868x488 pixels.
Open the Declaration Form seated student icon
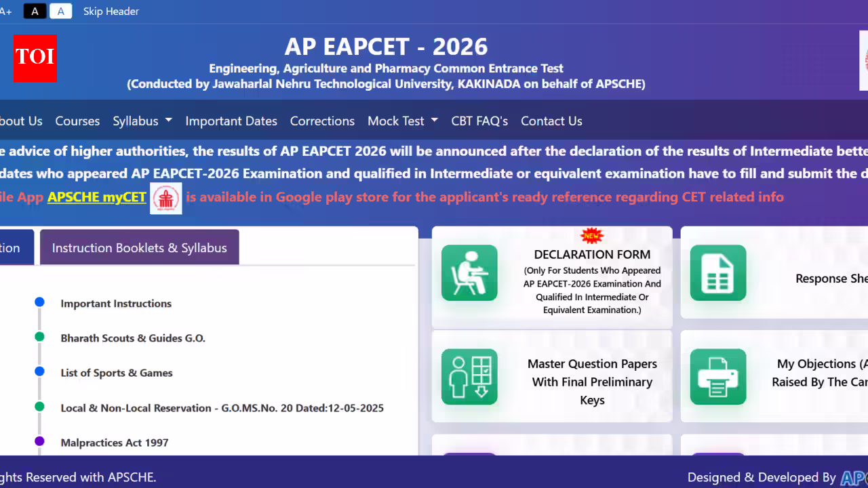pos(469,272)
